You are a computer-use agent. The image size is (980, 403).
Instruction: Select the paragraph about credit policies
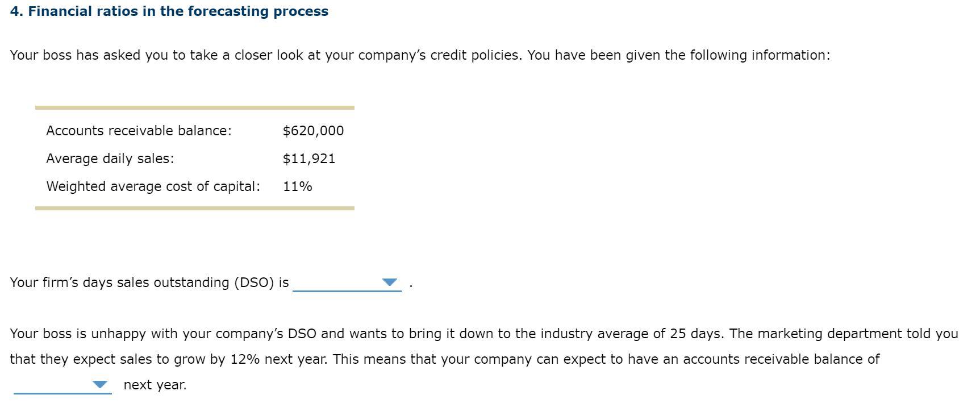420,55
